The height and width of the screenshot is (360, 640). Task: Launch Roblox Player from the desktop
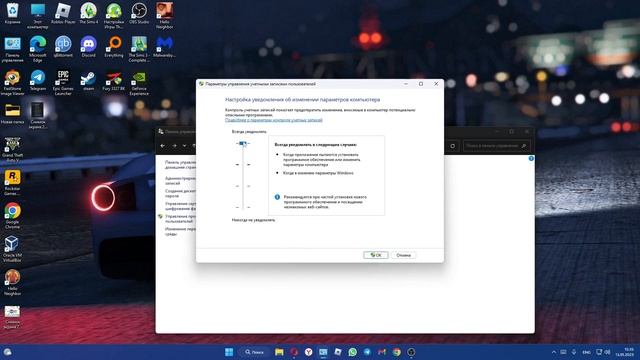63,13
